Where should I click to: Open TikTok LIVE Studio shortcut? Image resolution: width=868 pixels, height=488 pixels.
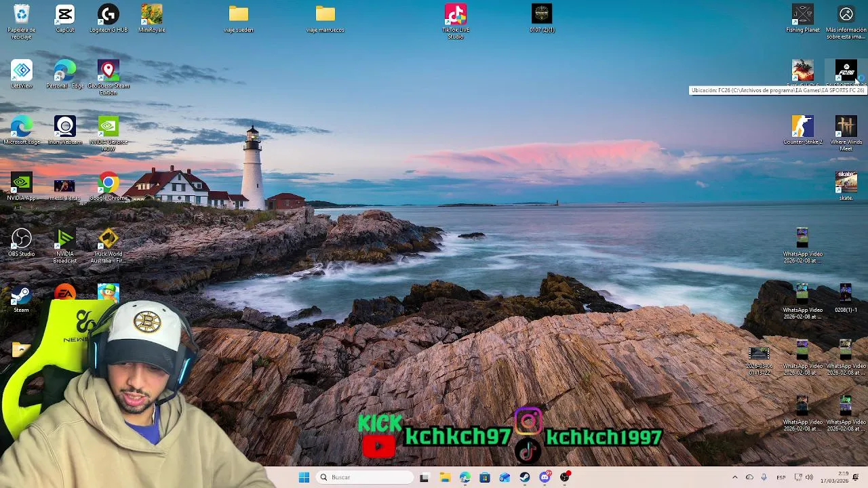point(456,21)
